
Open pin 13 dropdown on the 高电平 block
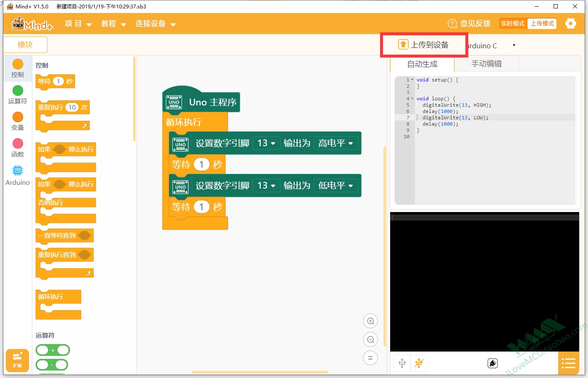click(x=266, y=143)
